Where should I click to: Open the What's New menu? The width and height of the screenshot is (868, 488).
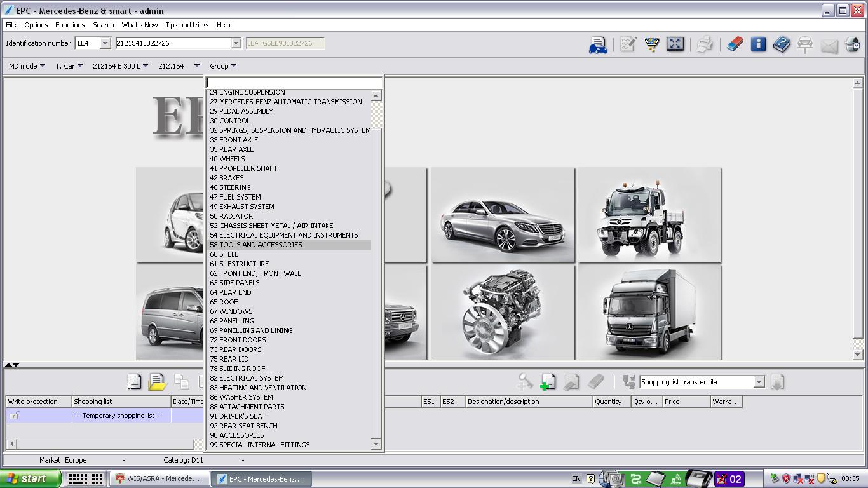pos(140,25)
